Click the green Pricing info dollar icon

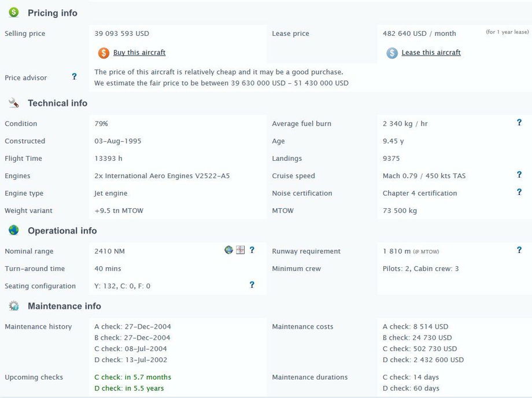coord(14,12)
